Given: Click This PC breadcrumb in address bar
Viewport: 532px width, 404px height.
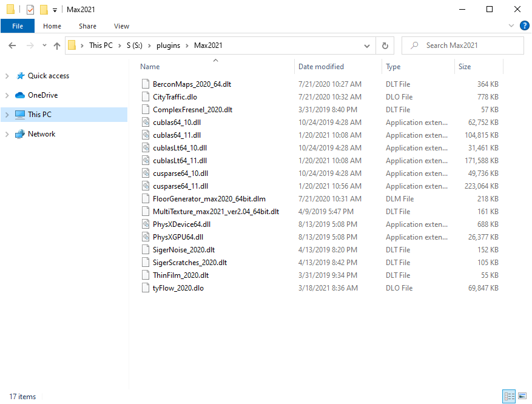Looking at the screenshot, I should pyautogui.click(x=101, y=45).
